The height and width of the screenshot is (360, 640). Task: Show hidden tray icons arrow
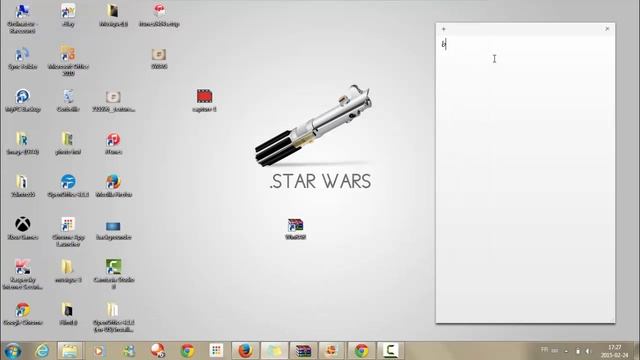566,351
